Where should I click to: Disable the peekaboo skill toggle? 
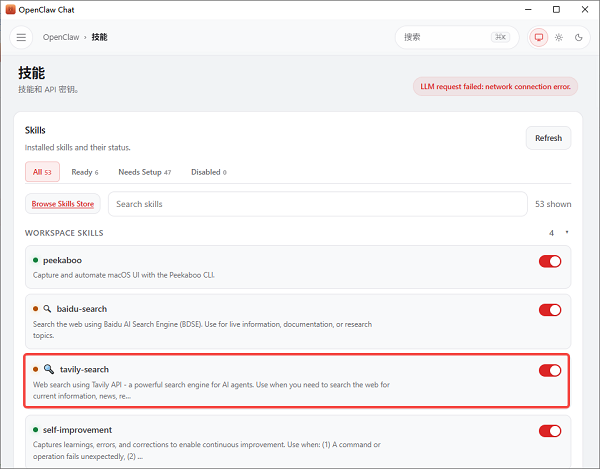click(x=550, y=261)
